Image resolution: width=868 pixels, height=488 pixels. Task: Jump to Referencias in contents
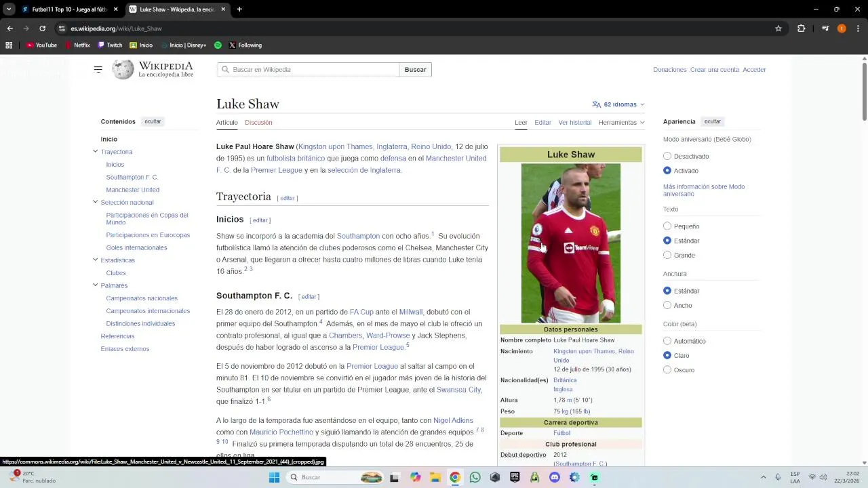click(117, 336)
